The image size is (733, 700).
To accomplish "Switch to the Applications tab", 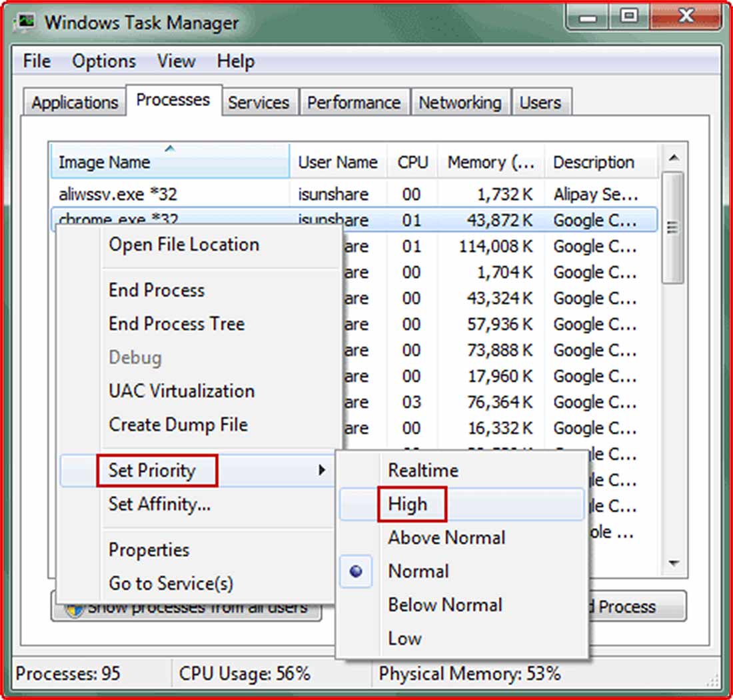I will (75, 103).
